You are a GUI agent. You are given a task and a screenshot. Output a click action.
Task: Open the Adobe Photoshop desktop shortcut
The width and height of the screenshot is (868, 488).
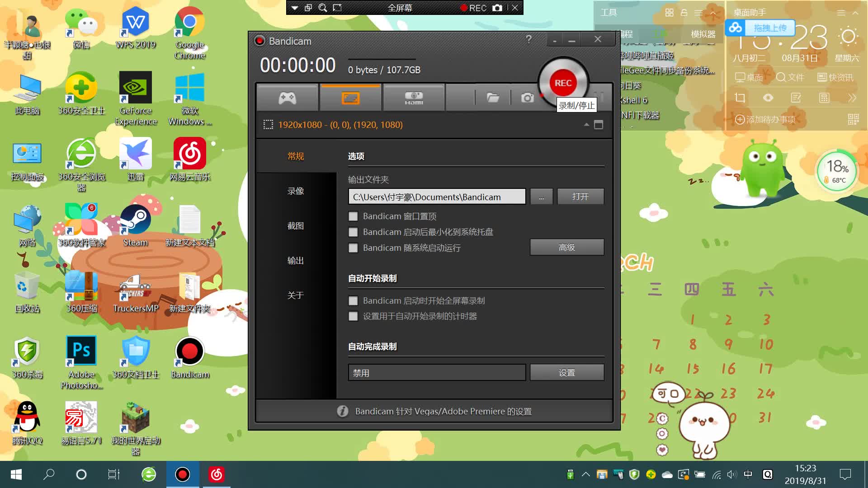pos(81,363)
